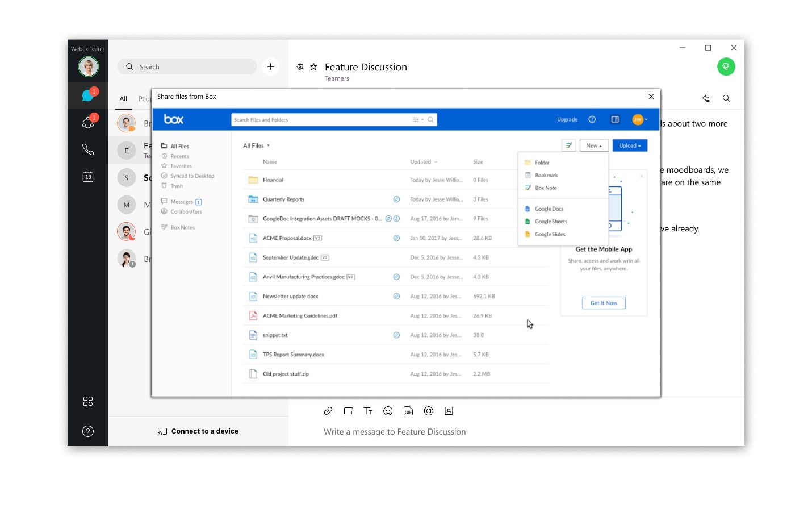Select the text formatting Tt icon
The image size is (812, 508).
pos(368,411)
